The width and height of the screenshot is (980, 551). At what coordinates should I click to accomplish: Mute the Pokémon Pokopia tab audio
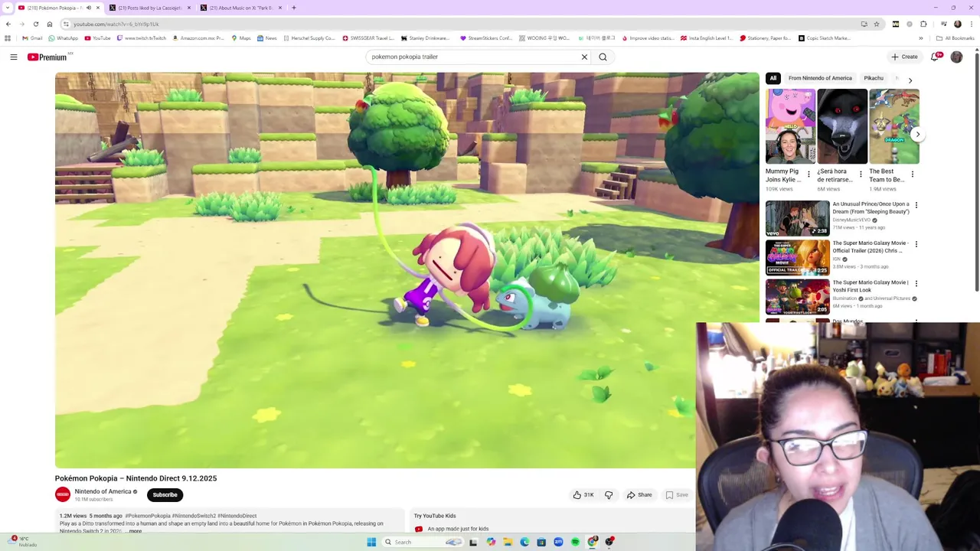tap(88, 8)
